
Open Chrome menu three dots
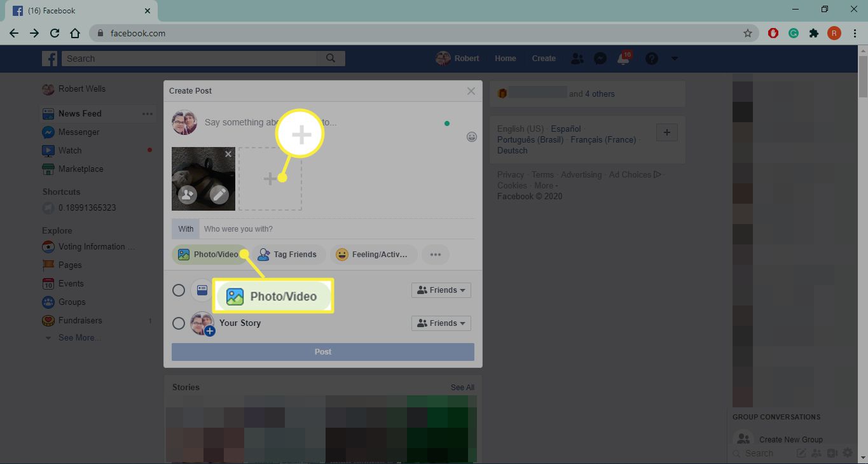pyautogui.click(x=855, y=33)
